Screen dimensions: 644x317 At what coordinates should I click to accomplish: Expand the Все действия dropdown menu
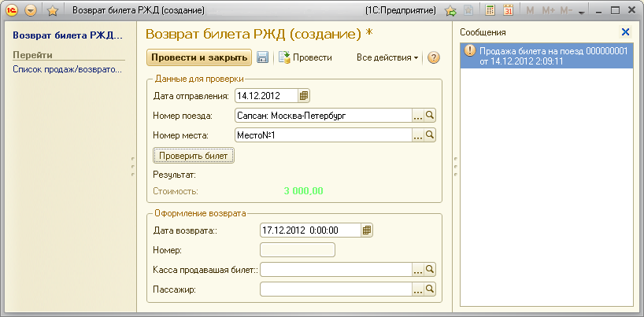coord(387,58)
